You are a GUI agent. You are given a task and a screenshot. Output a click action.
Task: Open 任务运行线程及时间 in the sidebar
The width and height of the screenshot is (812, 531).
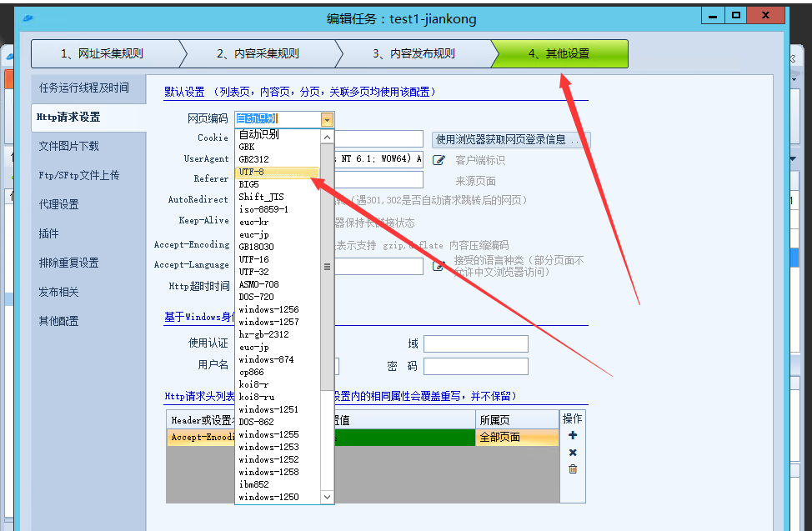[84, 88]
